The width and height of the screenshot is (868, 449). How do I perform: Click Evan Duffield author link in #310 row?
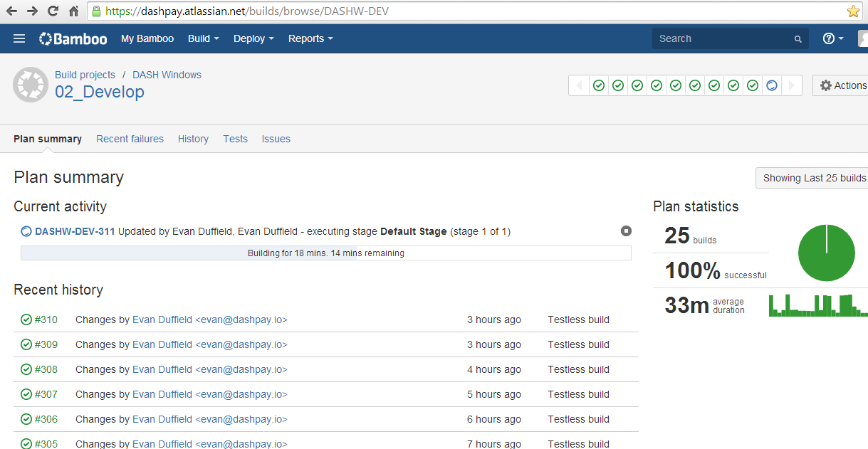click(x=210, y=319)
